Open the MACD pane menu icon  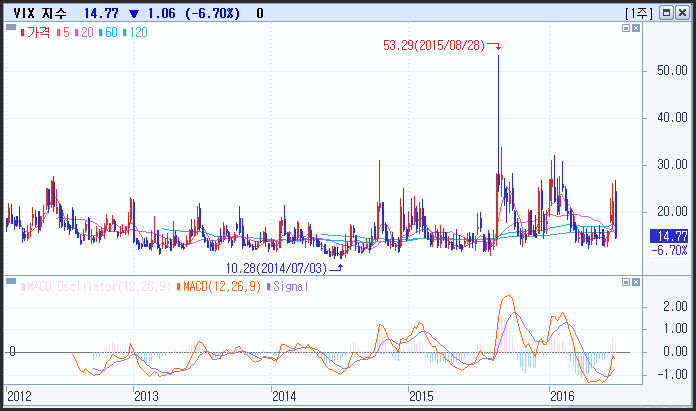[11, 281]
